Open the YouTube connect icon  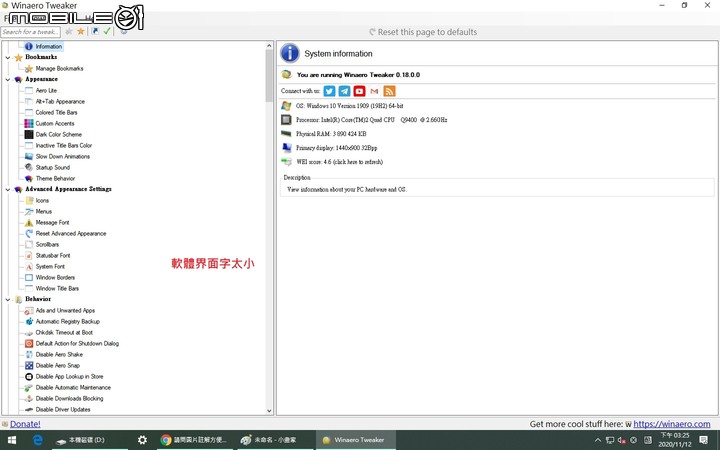click(359, 91)
